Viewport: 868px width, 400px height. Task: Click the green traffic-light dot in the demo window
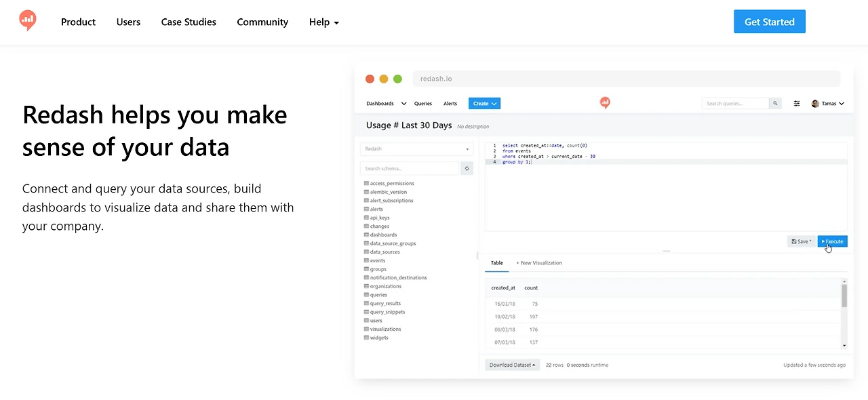(x=397, y=79)
